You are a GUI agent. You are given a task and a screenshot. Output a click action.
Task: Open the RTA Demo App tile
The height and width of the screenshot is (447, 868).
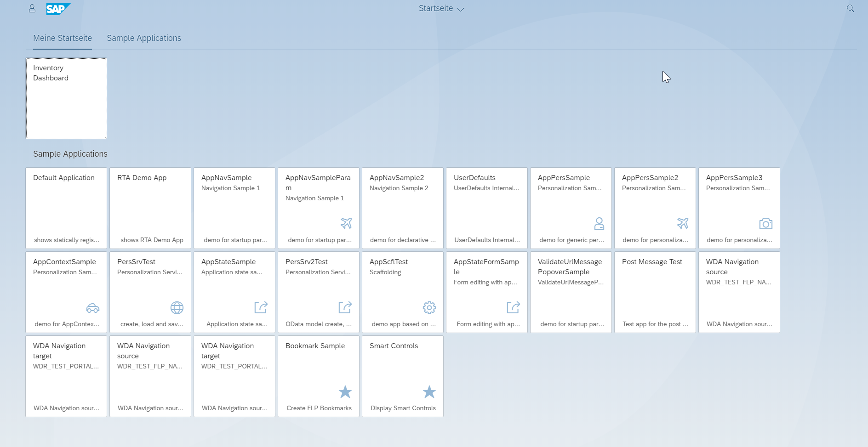pos(150,208)
